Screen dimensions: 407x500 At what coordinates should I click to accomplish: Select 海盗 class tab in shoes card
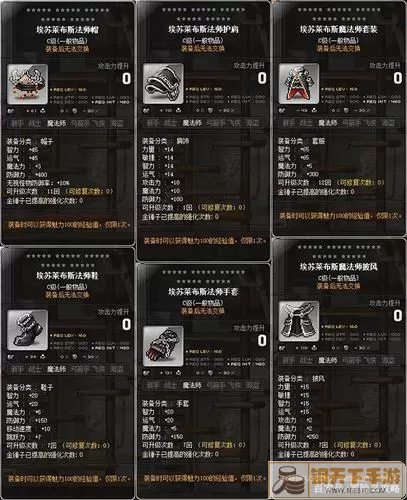coord(117,369)
